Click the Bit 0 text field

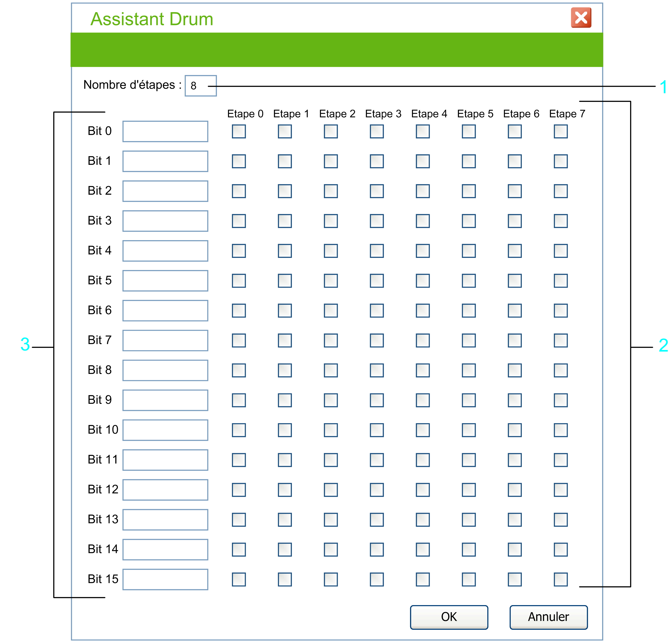tap(165, 131)
